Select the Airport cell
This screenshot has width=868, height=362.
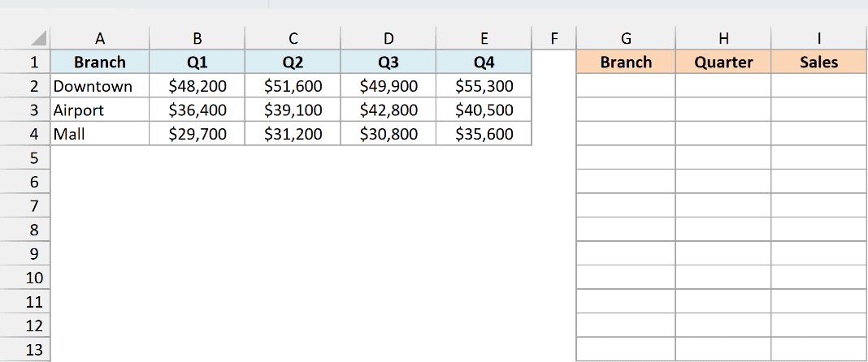(100, 110)
